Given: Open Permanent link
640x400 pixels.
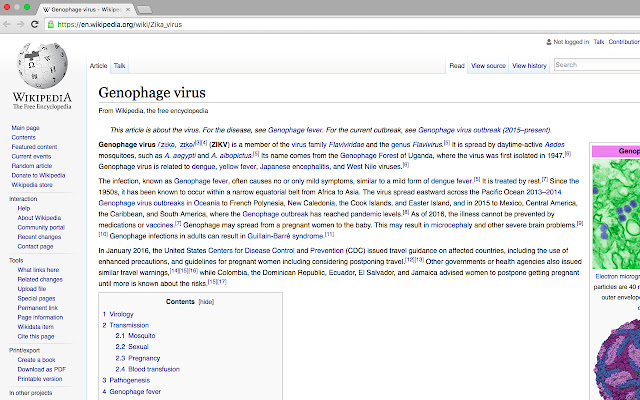Looking at the screenshot, I should pos(38,308).
